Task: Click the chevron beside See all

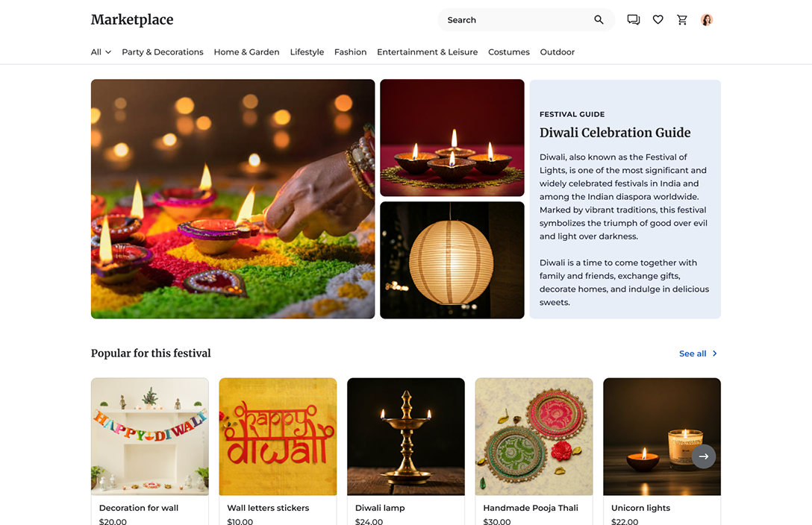Action: tap(715, 353)
